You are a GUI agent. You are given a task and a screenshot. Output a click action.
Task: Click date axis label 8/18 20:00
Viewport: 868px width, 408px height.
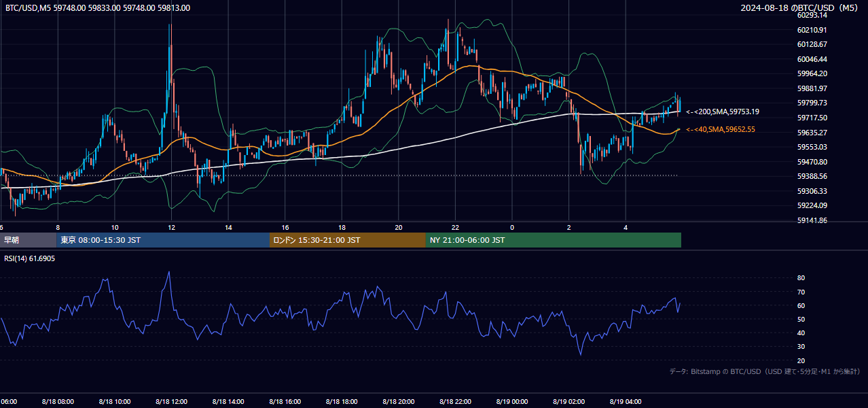click(399, 402)
